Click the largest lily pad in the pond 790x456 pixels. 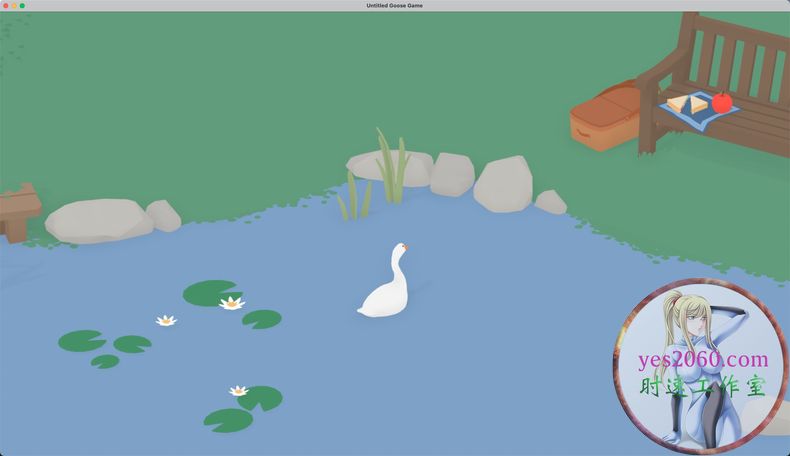pyautogui.click(x=209, y=292)
